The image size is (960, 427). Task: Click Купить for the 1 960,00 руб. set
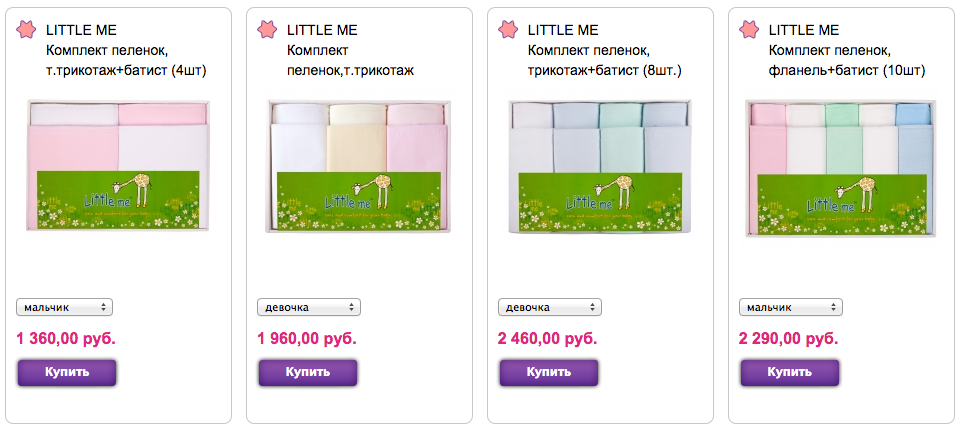pos(307,372)
